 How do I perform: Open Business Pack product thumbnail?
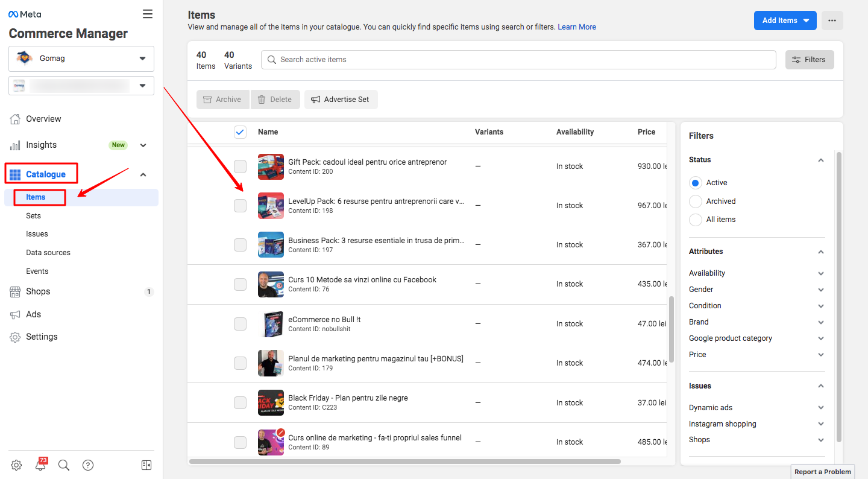pyautogui.click(x=271, y=245)
